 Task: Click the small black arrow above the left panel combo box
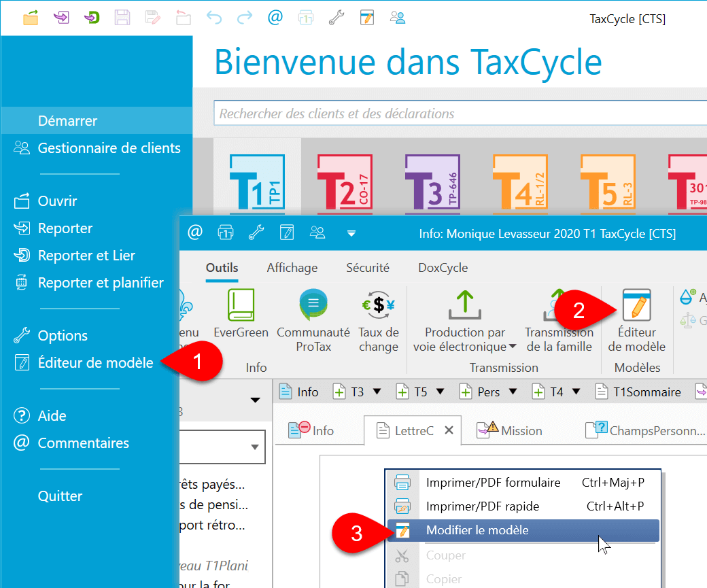[x=255, y=400]
